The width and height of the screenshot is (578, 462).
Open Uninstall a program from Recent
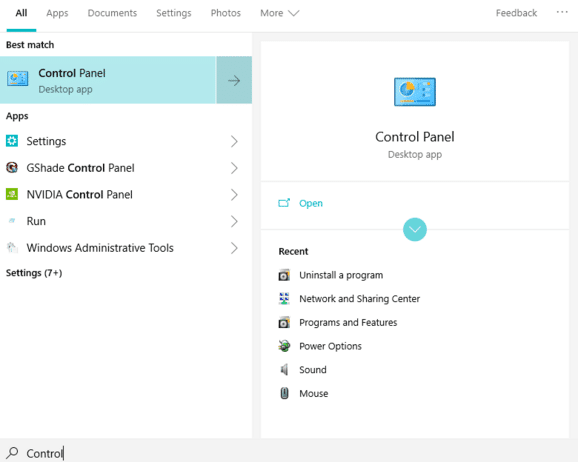[341, 275]
